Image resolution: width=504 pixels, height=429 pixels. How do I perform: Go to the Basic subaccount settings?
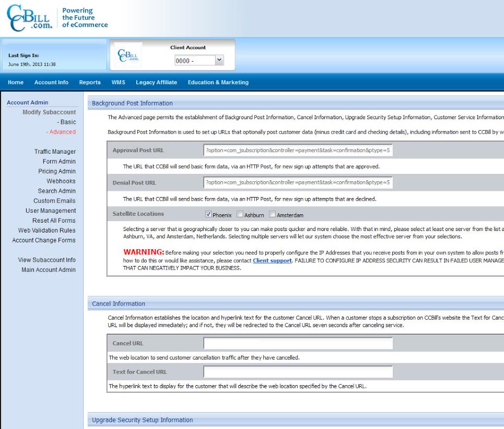click(66, 122)
